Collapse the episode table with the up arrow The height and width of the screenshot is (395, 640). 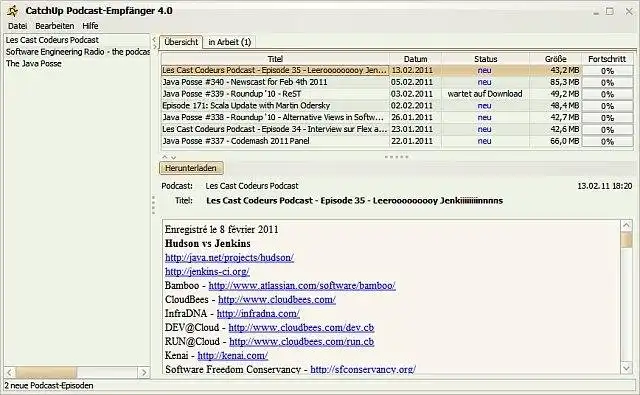pyautogui.click(x=165, y=157)
